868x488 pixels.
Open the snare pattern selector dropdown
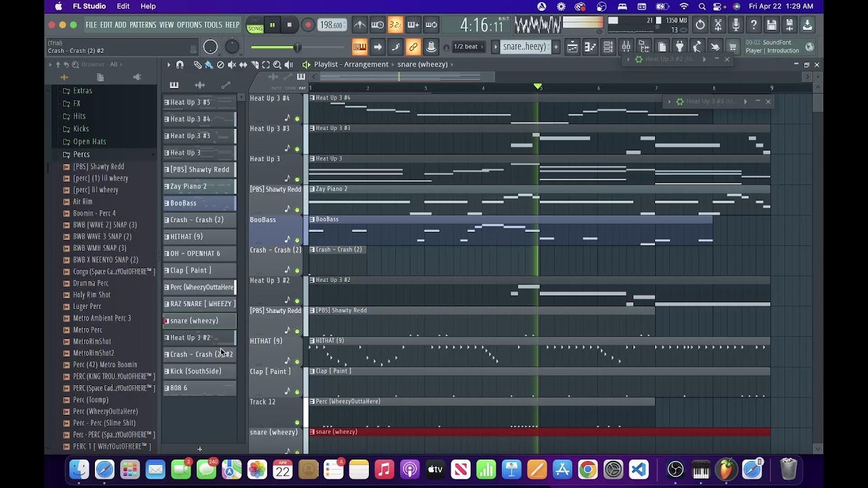click(524, 47)
